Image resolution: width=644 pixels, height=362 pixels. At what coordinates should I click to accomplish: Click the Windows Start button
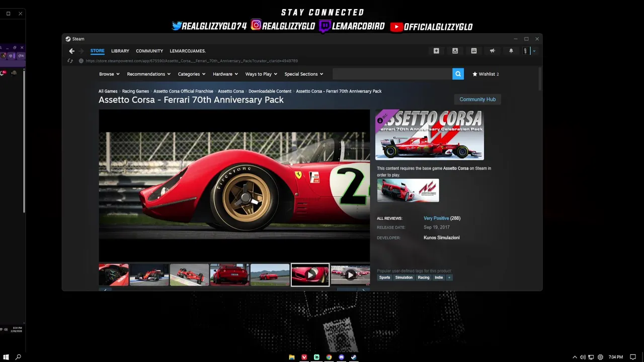pos(6,357)
